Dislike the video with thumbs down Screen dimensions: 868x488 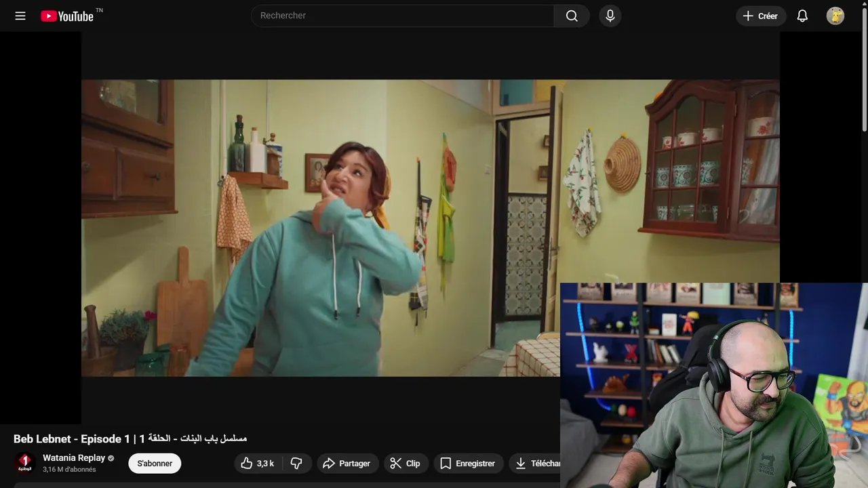click(296, 464)
